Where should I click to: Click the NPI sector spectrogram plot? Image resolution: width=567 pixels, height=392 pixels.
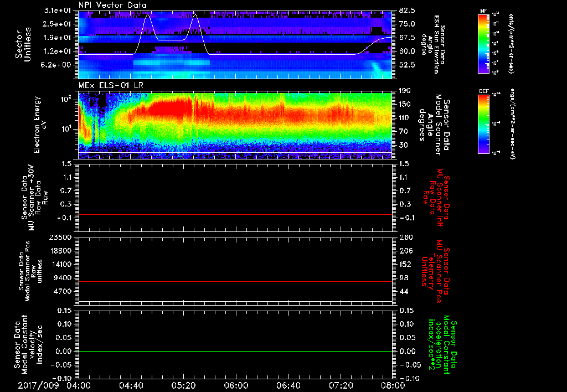coord(235,44)
